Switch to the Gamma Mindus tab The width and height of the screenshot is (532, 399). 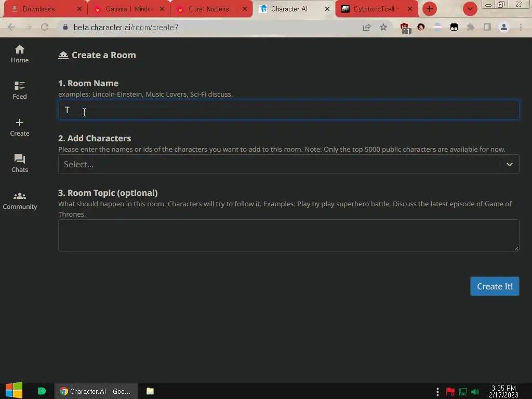129,9
